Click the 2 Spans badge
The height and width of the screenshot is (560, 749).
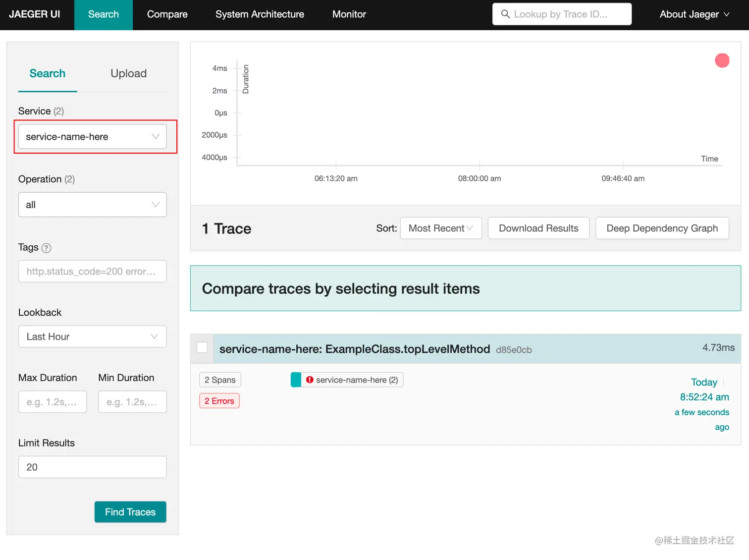click(x=220, y=380)
